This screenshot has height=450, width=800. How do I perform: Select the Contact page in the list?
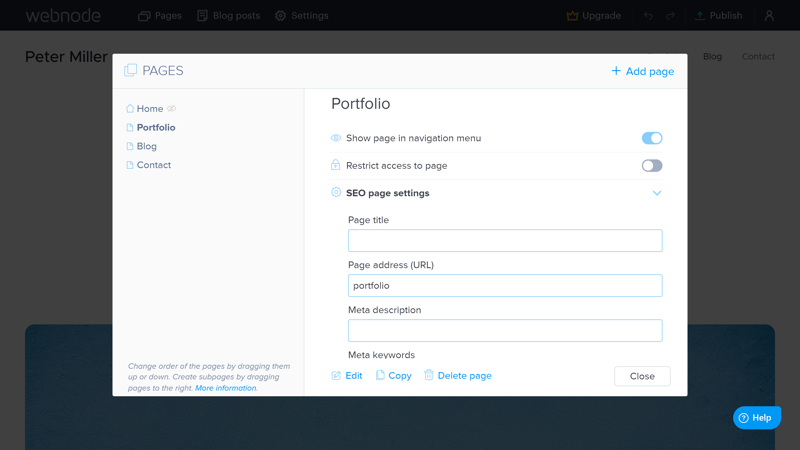(154, 165)
